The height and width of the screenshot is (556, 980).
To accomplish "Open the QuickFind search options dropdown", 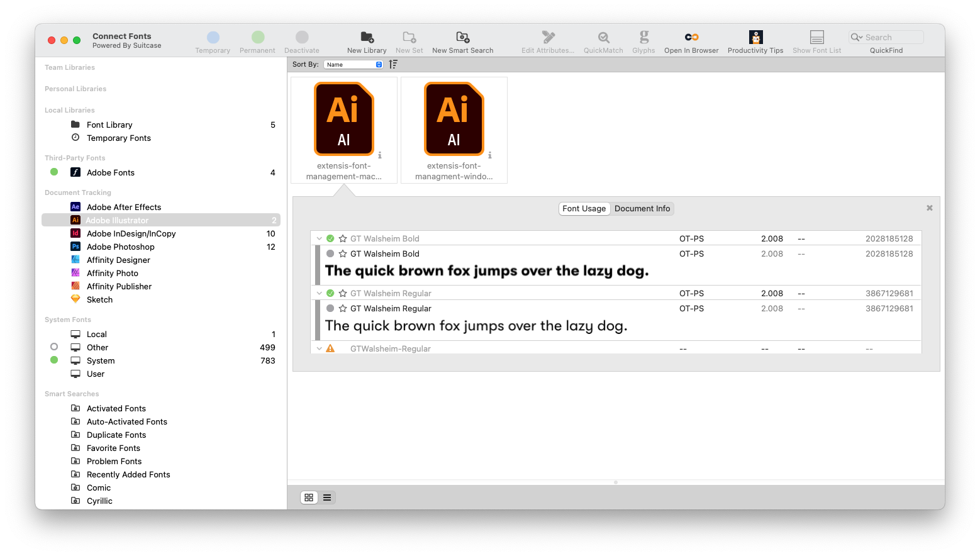I will (857, 37).
